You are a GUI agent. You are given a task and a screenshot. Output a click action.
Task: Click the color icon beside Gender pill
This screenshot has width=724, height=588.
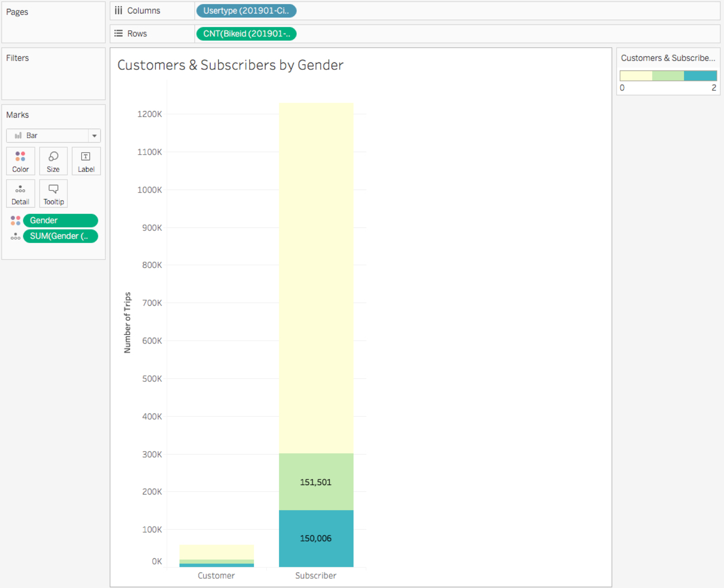15,221
